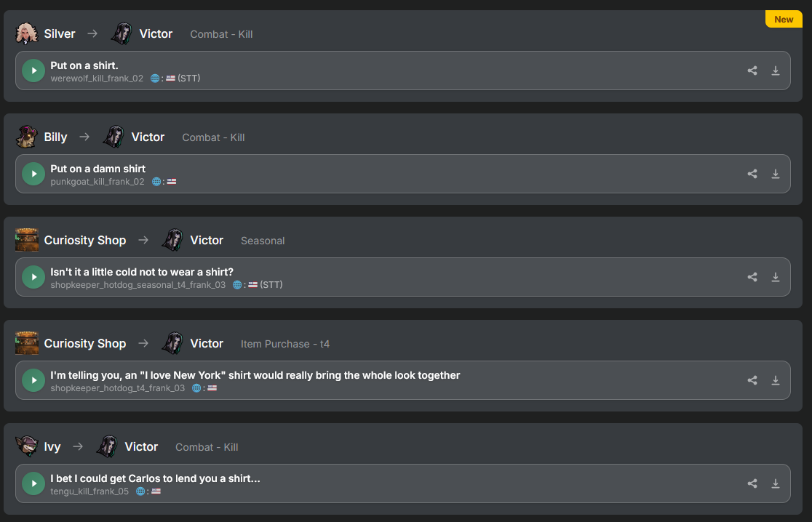Share the werewolf_kill_frank_02 voice line

point(752,71)
